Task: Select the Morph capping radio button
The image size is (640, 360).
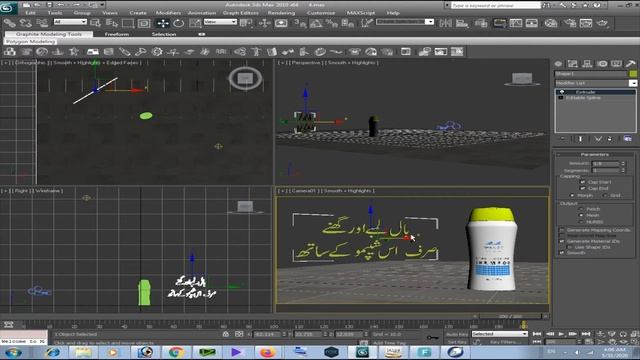Action: point(571,196)
